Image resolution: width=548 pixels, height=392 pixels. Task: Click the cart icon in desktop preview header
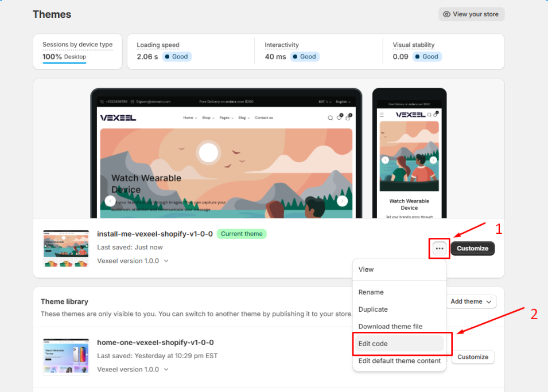[x=348, y=117]
